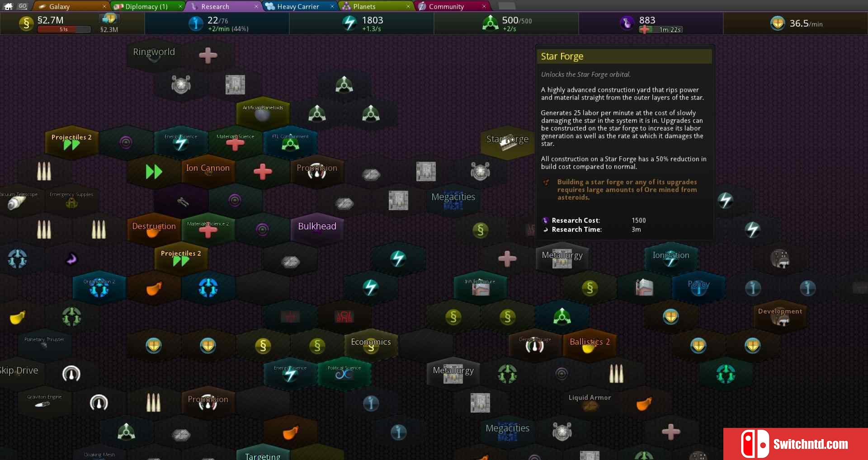Select the Star Forge research node

(x=507, y=142)
